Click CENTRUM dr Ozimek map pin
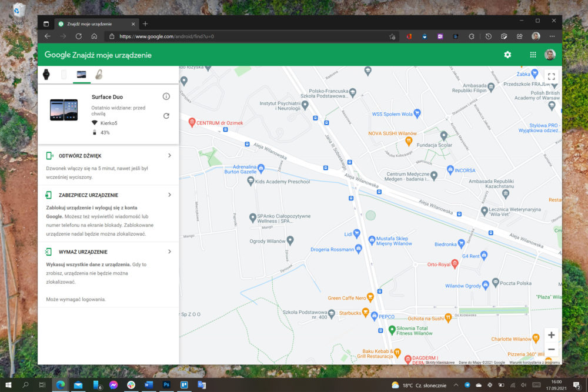The image size is (588, 392). pyautogui.click(x=192, y=123)
